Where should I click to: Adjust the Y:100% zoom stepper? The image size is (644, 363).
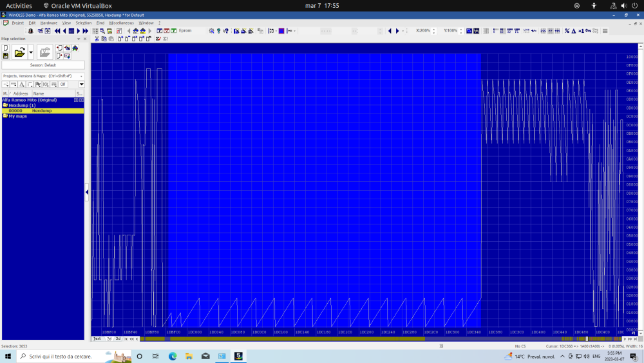click(x=461, y=31)
